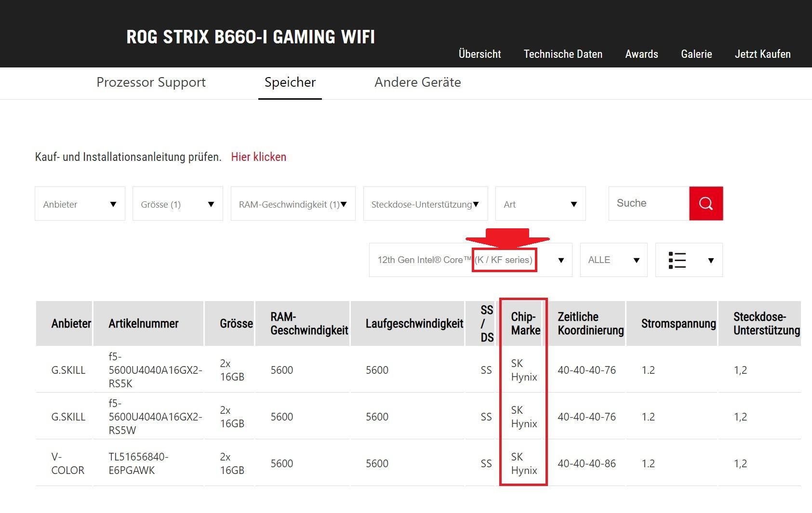
Task: Open the Art filter dropdown
Action: tap(541, 204)
